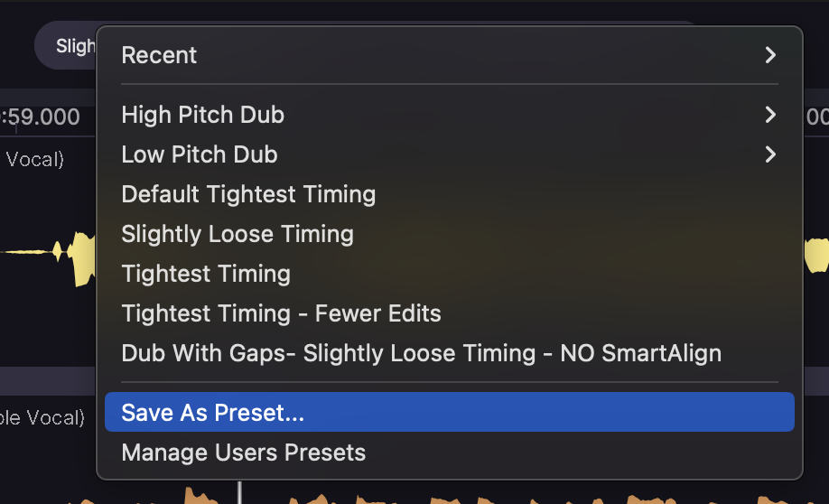Image resolution: width=829 pixels, height=504 pixels.
Task: Expand the arrow next to High Pitch Dub
Action: [770, 115]
